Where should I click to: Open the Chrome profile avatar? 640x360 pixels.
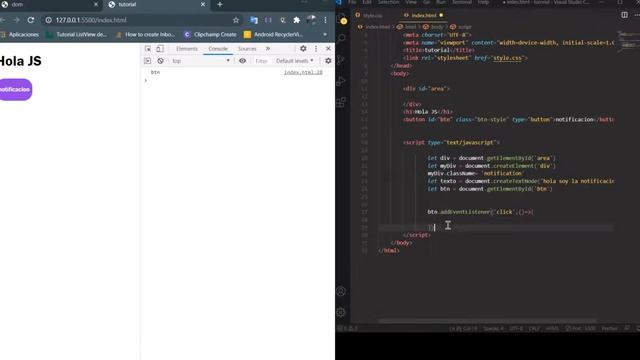pos(311,20)
